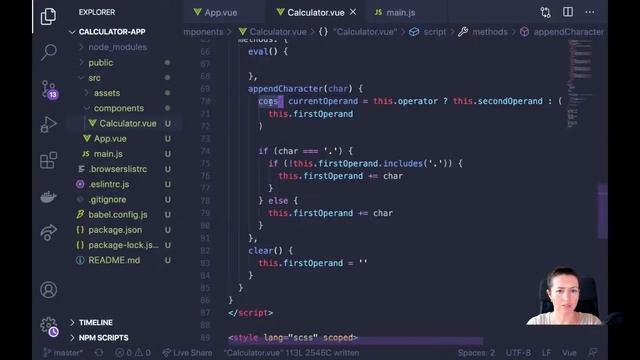Click the Synchronize Changes status bar icon
The height and width of the screenshot is (360, 640).
99,353
